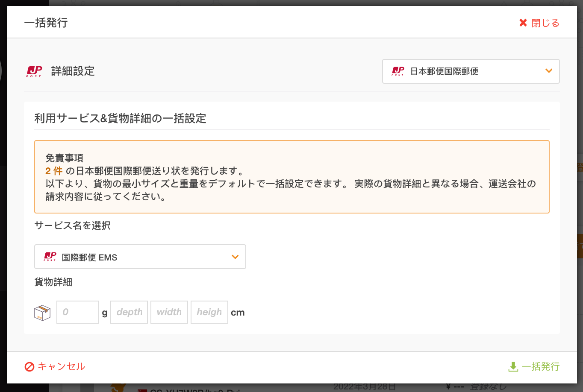Click the orange chevron on EMS dropdown
583x392 pixels.
235,257
